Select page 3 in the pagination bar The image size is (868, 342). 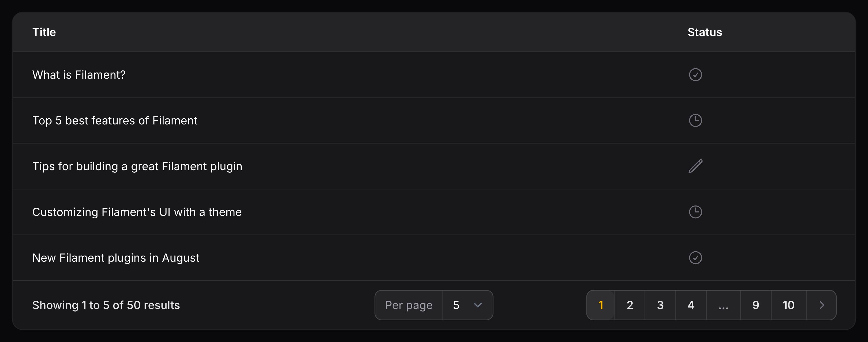660,305
